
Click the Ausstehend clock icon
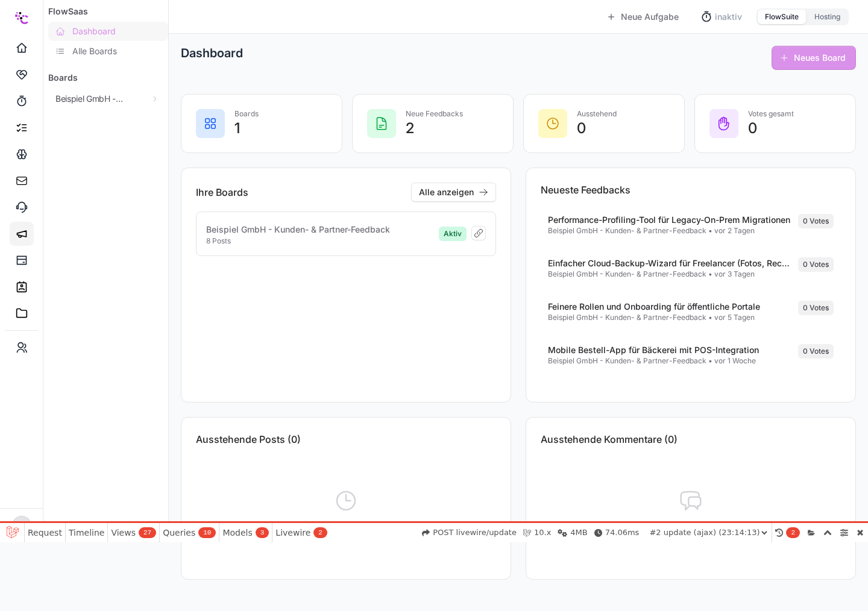click(553, 124)
